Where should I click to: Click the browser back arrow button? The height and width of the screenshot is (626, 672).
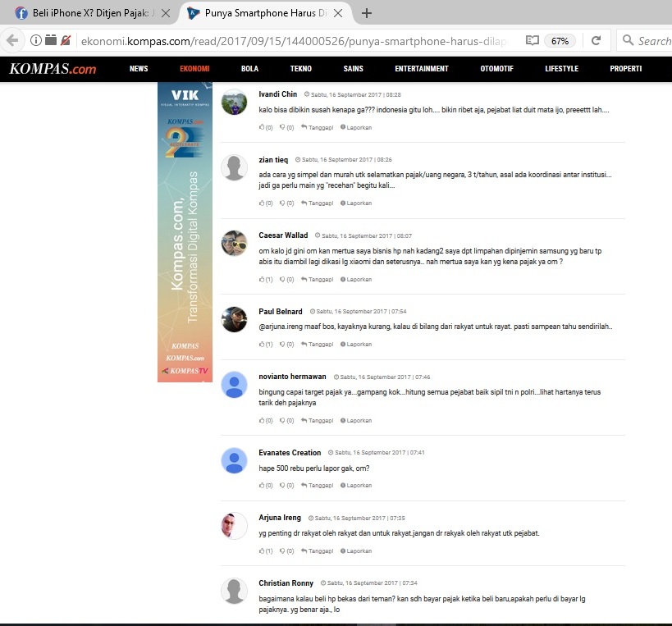[12, 40]
